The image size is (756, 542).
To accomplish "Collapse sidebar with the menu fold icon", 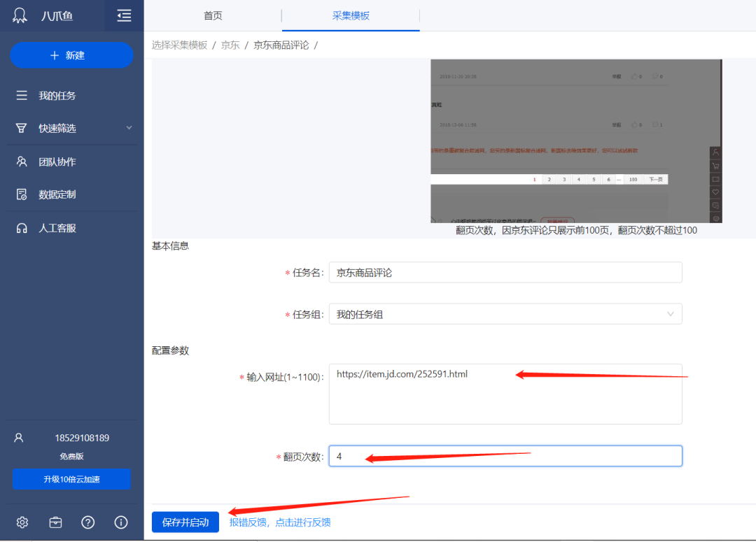I will pyautogui.click(x=124, y=15).
